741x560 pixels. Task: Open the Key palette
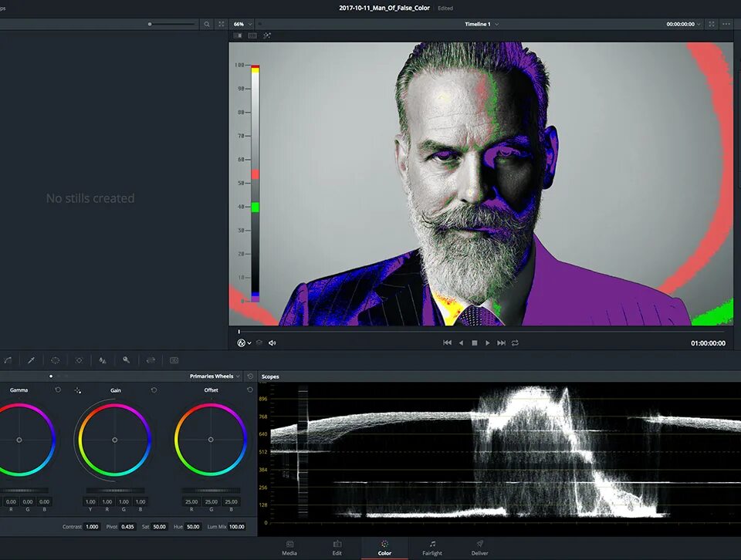click(127, 360)
